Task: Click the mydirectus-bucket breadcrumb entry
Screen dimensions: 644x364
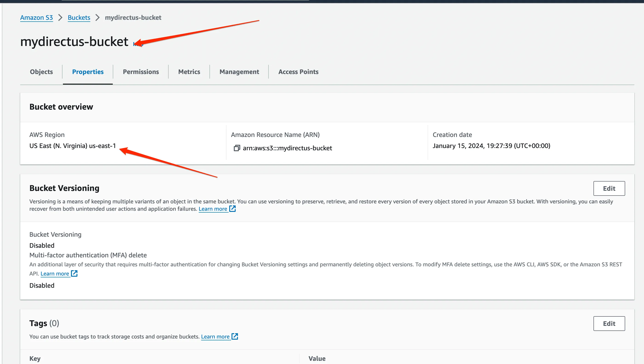Action: [x=133, y=17]
